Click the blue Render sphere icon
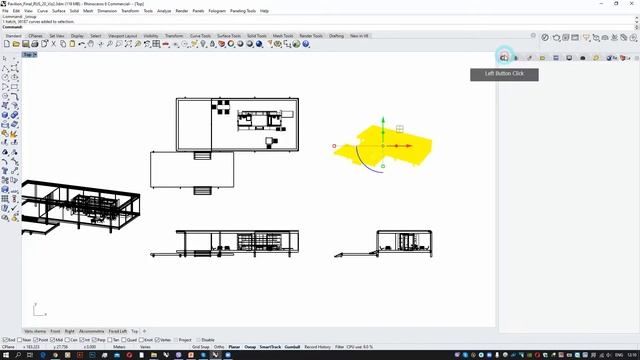The image size is (640, 360). tap(259, 44)
